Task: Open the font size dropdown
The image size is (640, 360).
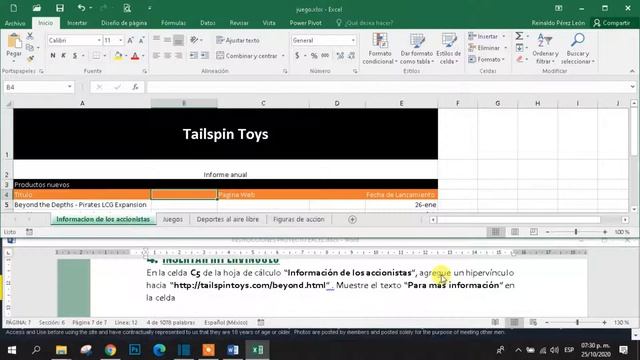Action: tap(120, 40)
